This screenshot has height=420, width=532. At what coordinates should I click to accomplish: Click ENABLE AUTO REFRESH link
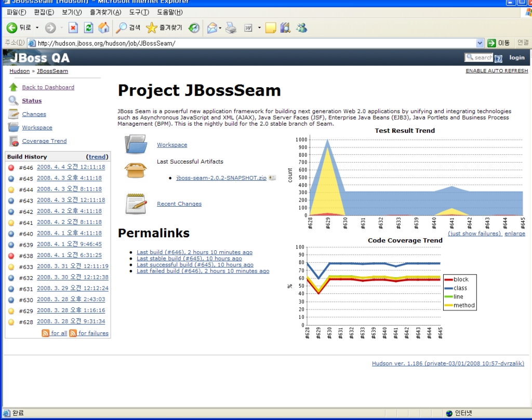(x=496, y=71)
